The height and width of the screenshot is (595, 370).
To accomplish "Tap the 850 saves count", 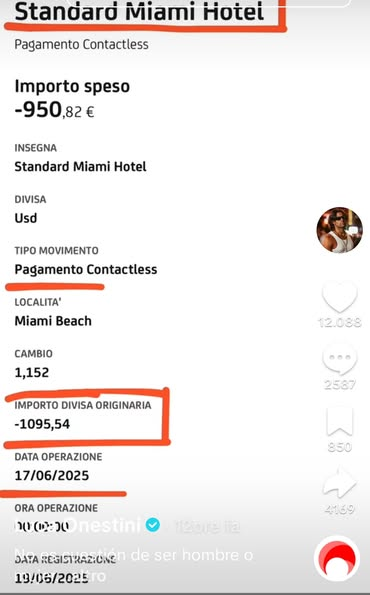I will tap(339, 447).
